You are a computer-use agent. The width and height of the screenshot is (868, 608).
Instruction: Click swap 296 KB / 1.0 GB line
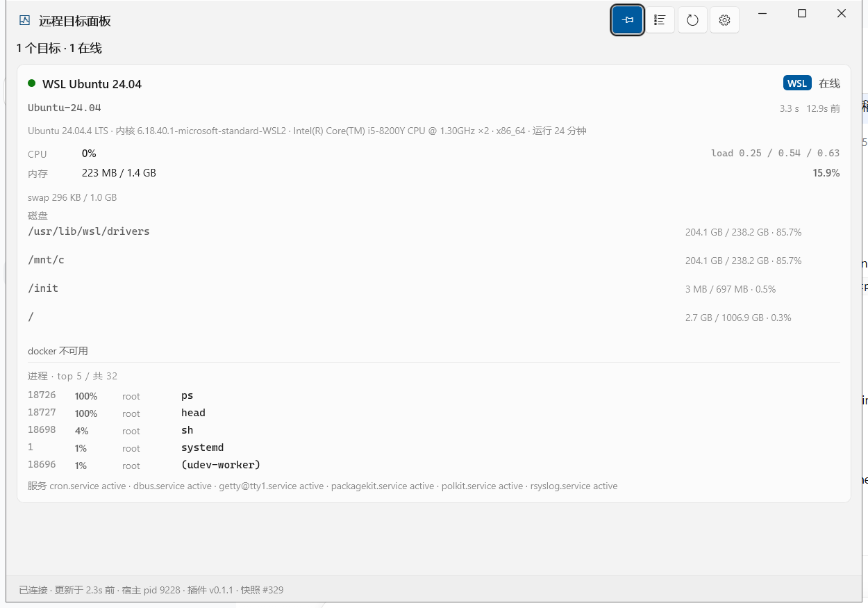(72, 197)
